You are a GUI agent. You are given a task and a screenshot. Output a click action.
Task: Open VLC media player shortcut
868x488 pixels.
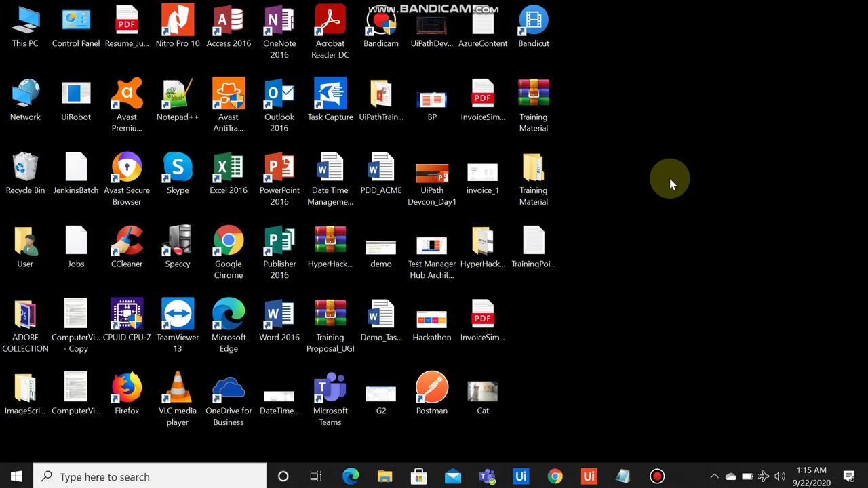[x=178, y=399]
